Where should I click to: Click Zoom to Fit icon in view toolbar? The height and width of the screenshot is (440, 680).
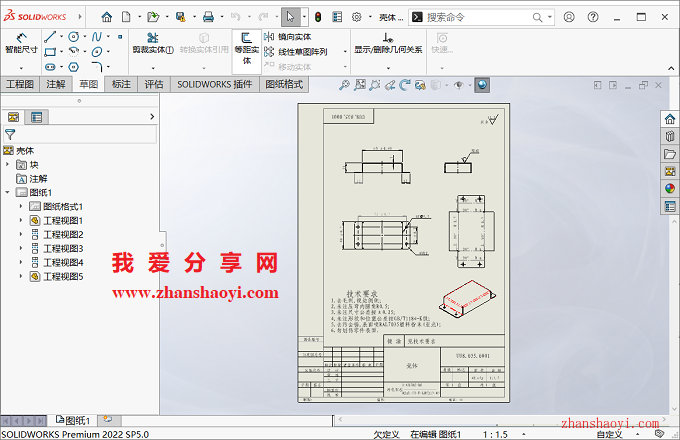point(344,85)
